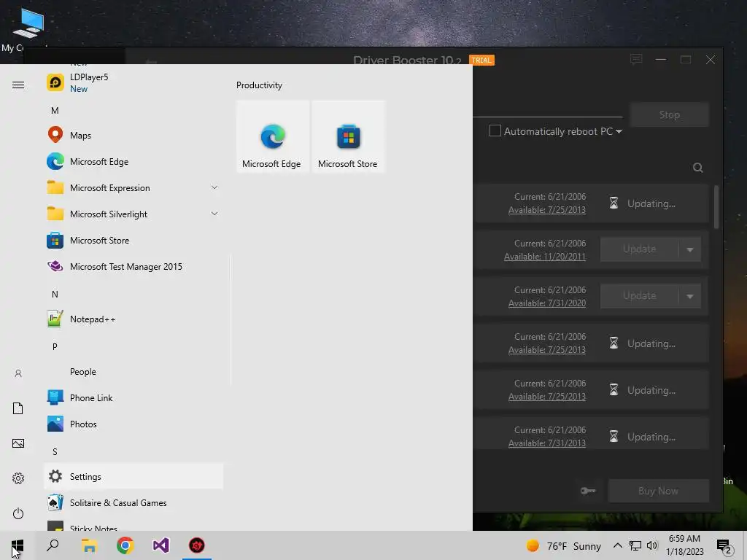Click the Stop button in Driver Booster
The image size is (747, 560).
[670, 114]
